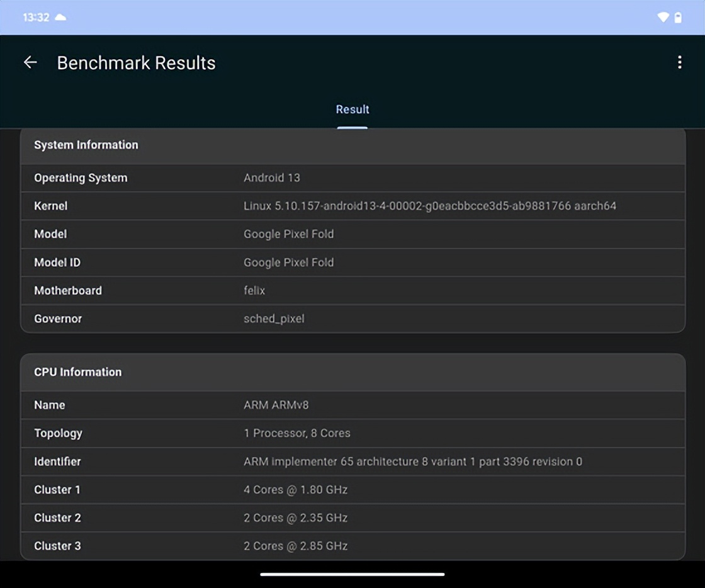Tap the Identifier ARM implementer text
Viewport: 705px width, 588px height.
[412, 461]
